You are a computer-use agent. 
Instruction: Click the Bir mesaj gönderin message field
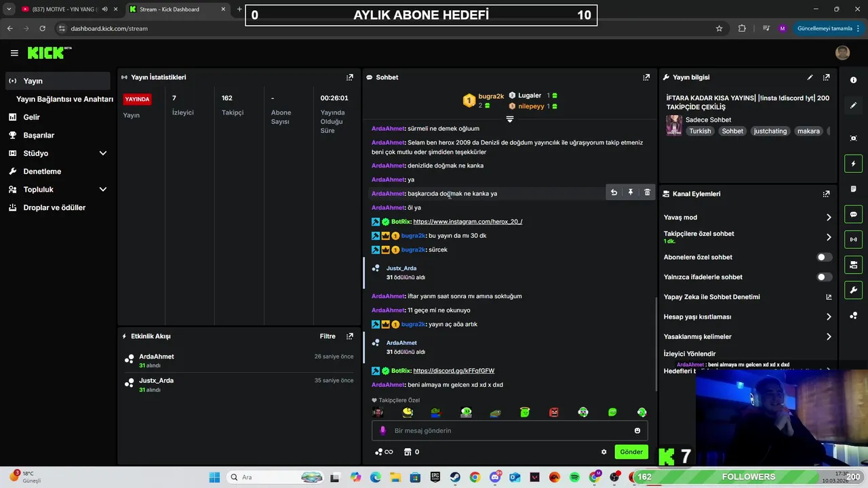509,430
